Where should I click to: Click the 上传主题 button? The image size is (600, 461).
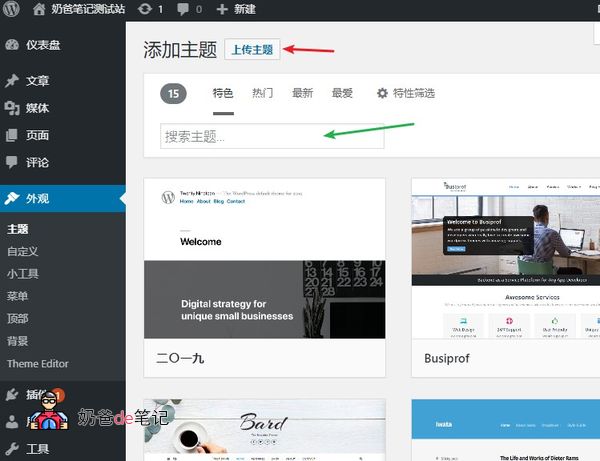[252, 49]
